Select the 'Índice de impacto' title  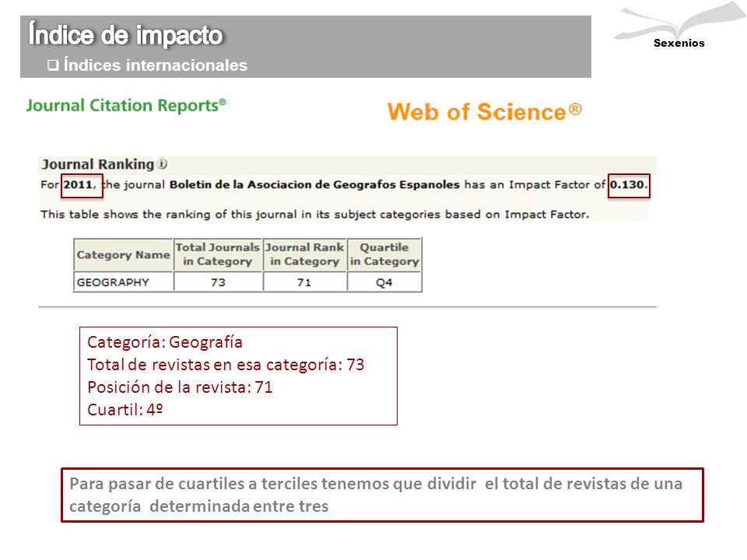click(x=126, y=35)
